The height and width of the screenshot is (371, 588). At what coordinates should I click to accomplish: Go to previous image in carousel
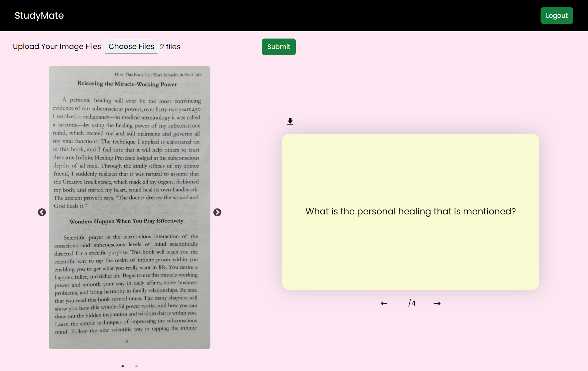[x=42, y=212]
